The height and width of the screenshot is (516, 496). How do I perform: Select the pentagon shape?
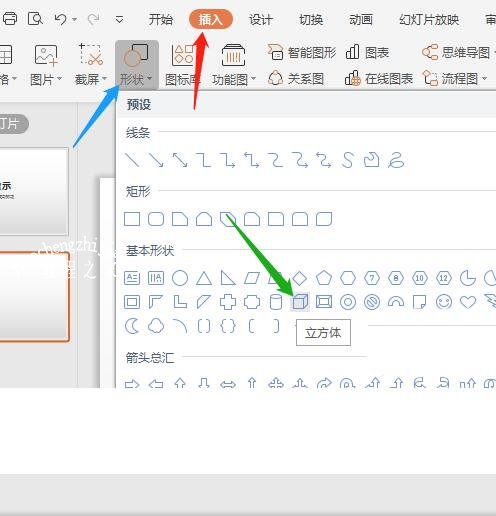pos(324,278)
